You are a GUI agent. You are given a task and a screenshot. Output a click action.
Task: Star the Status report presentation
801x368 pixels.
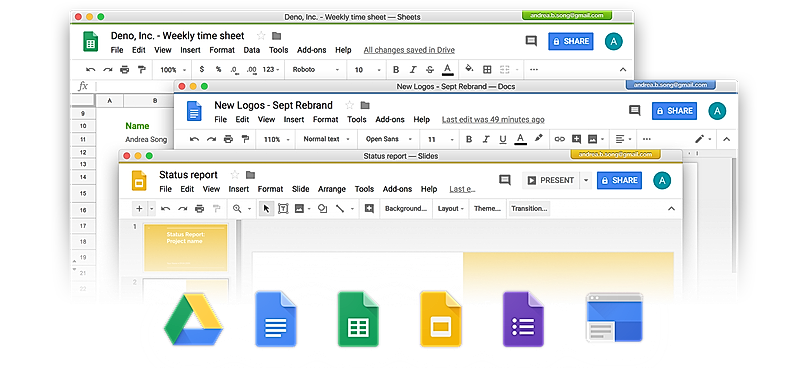pos(235,175)
